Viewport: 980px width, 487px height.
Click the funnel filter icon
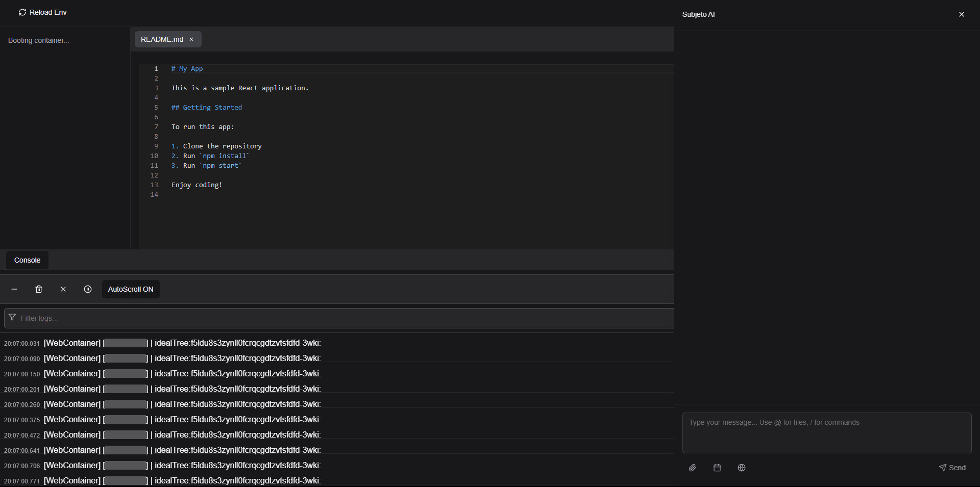12,318
